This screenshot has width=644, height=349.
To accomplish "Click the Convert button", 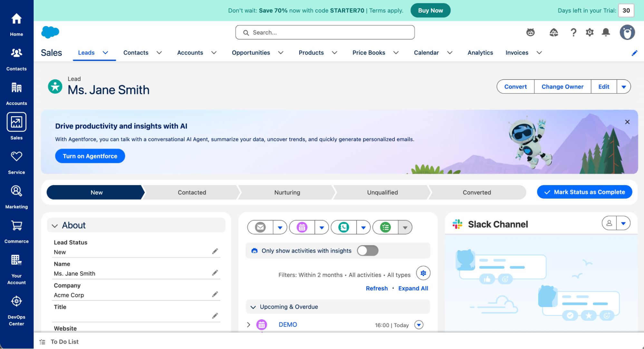I will [x=515, y=87].
